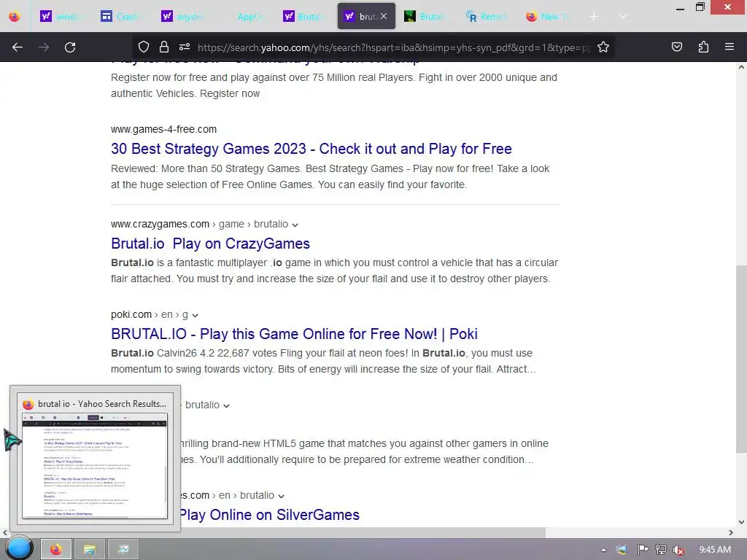
Task: Click 'Register now for free' ad description text
Action: 334,85
